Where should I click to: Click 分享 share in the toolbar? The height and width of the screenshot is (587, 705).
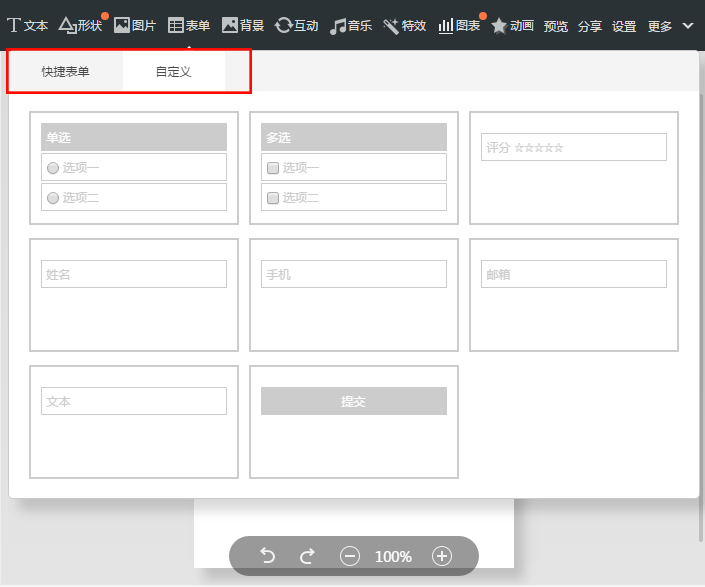(590, 27)
